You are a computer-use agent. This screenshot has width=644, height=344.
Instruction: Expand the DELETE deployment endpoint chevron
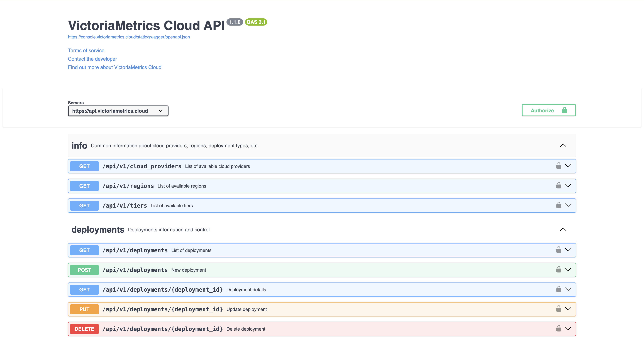[568, 328]
